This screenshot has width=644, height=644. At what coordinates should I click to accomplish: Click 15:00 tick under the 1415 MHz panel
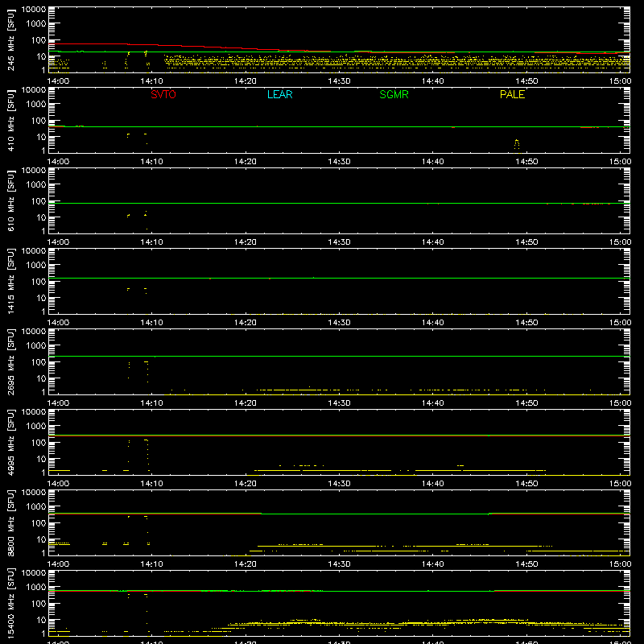point(620,323)
